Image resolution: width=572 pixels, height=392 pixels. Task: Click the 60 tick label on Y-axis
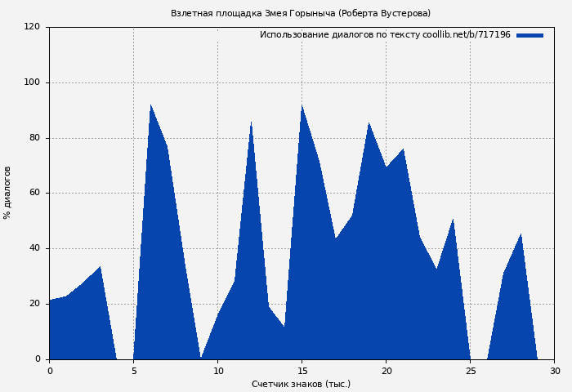[x=34, y=194]
